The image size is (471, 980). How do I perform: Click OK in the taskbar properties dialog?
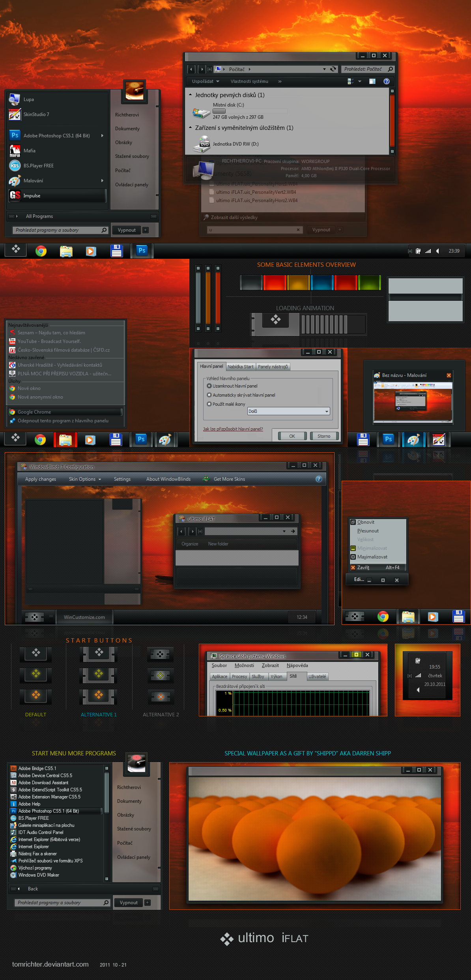(x=292, y=436)
